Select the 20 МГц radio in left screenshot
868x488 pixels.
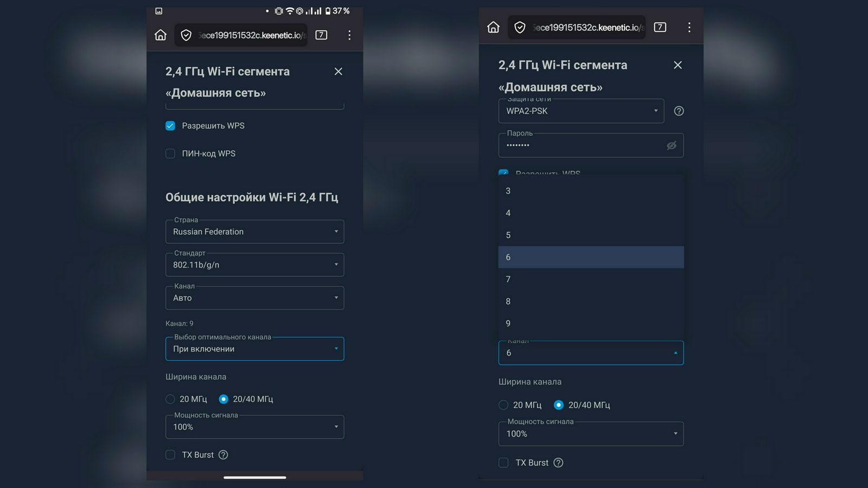[170, 399]
